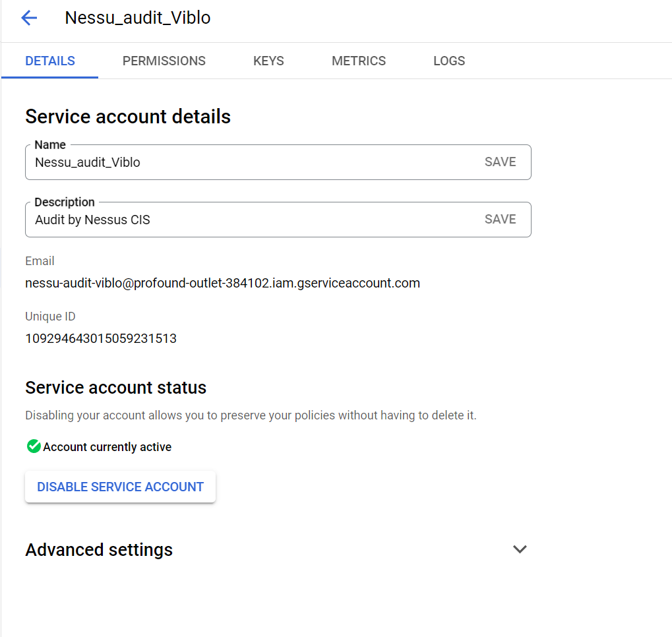This screenshot has width=672, height=637.
Task: Click the Account currently active label
Action: [107, 447]
